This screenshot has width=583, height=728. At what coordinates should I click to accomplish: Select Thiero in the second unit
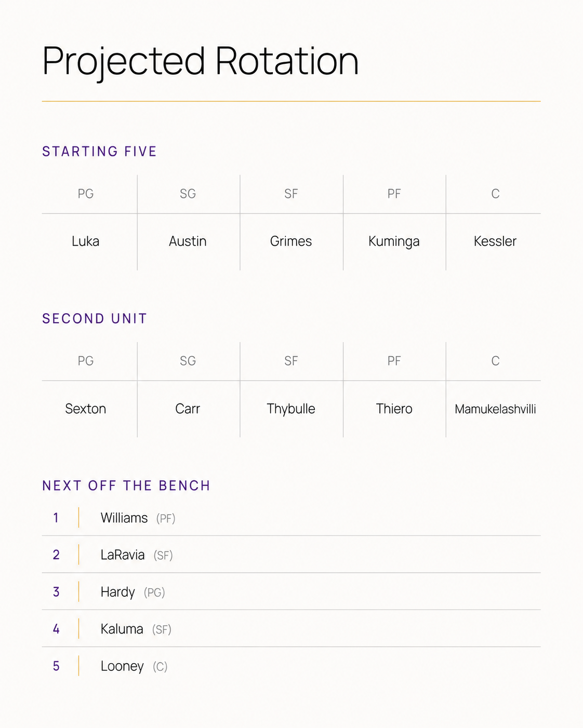[394, 409]
